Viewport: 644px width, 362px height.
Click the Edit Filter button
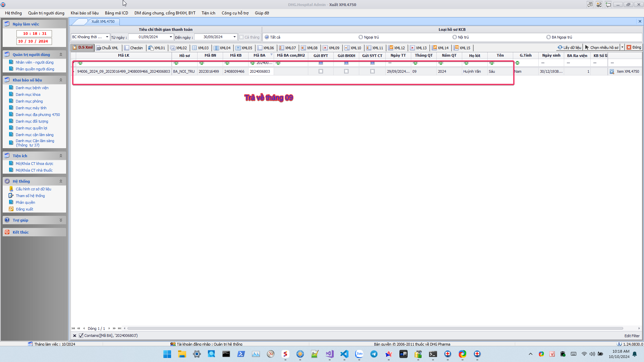[632, 336]
